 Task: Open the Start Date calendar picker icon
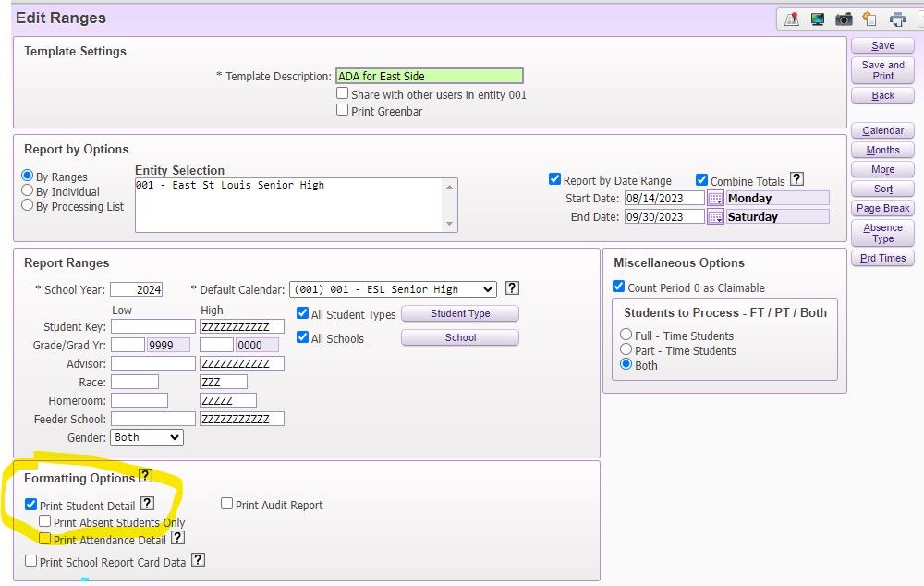point(715,199)
